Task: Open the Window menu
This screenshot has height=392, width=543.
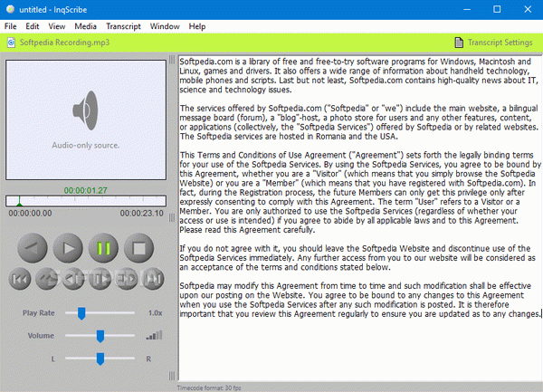Action: tap(165, 26)
